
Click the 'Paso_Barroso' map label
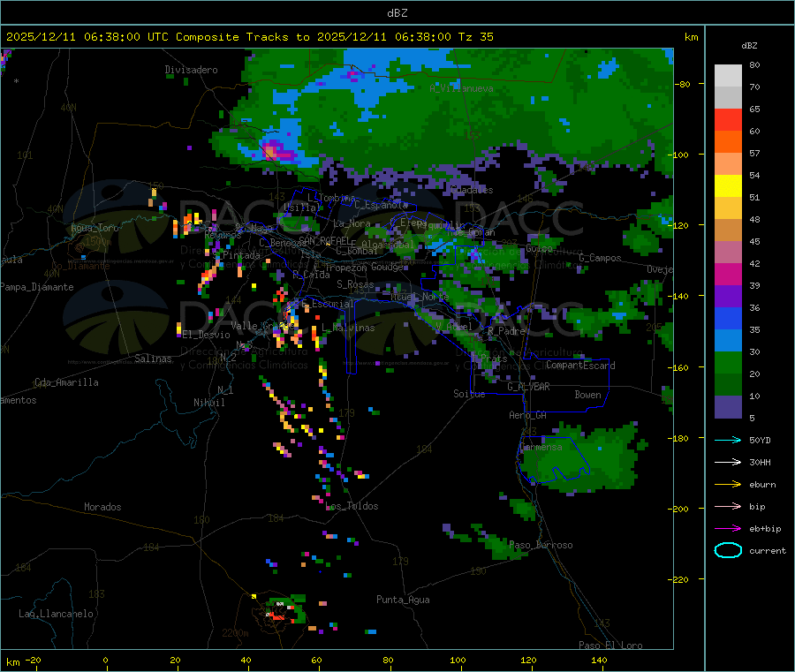(541, 545)
